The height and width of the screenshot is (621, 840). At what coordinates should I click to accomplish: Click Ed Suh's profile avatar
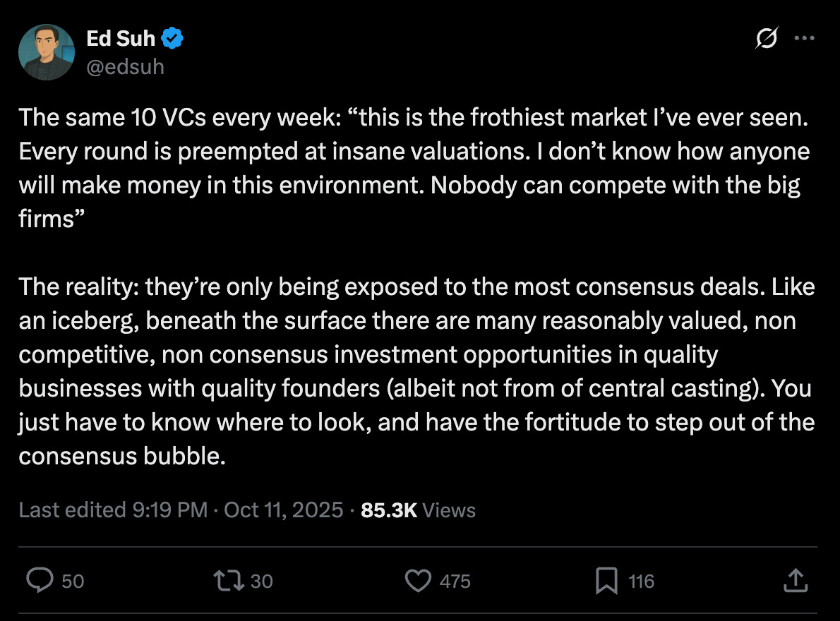(47, 52)
